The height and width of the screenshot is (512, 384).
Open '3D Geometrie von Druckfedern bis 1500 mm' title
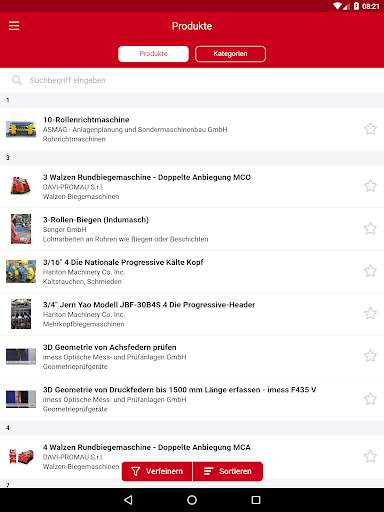pos(180,390)
